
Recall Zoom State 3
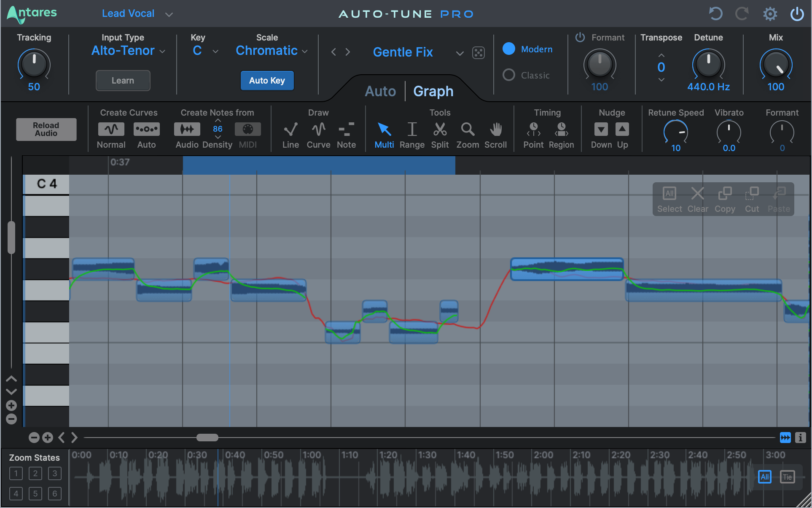pos(55,473)
